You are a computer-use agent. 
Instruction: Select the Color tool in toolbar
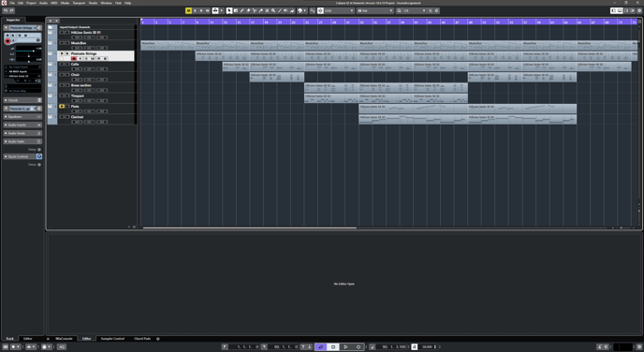pos(292,10)
